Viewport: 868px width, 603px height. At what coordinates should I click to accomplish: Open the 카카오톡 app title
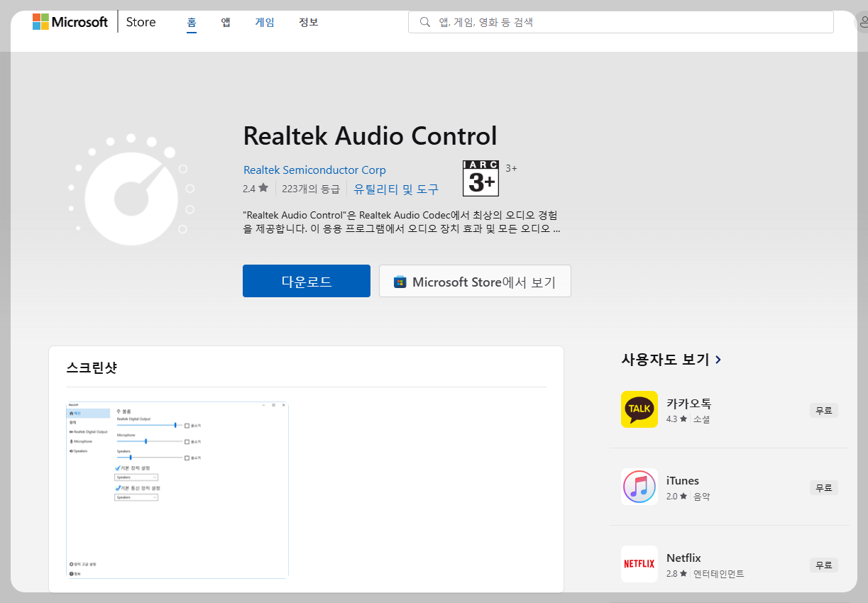(688, 404)
